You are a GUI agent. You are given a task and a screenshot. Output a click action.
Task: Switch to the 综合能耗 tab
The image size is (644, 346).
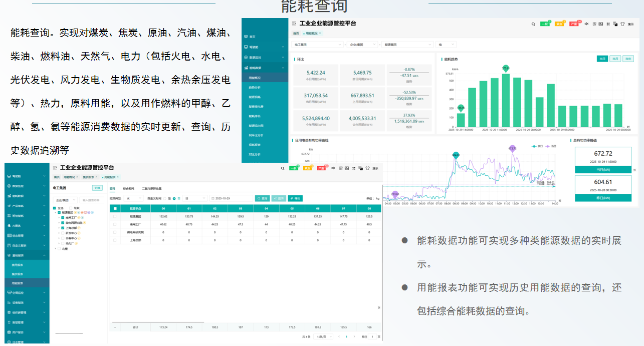(x=129, y=188)
